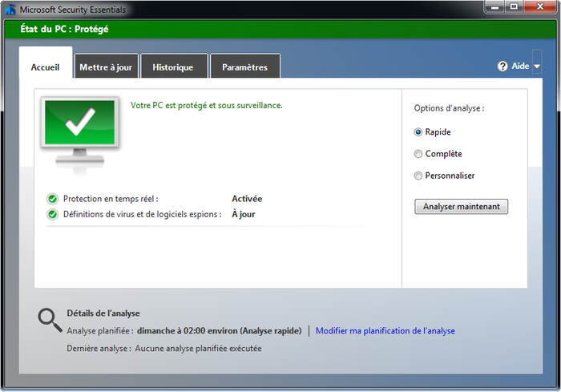Click the Aide help text
561x392 pixels.
click(x=520, y=66)
